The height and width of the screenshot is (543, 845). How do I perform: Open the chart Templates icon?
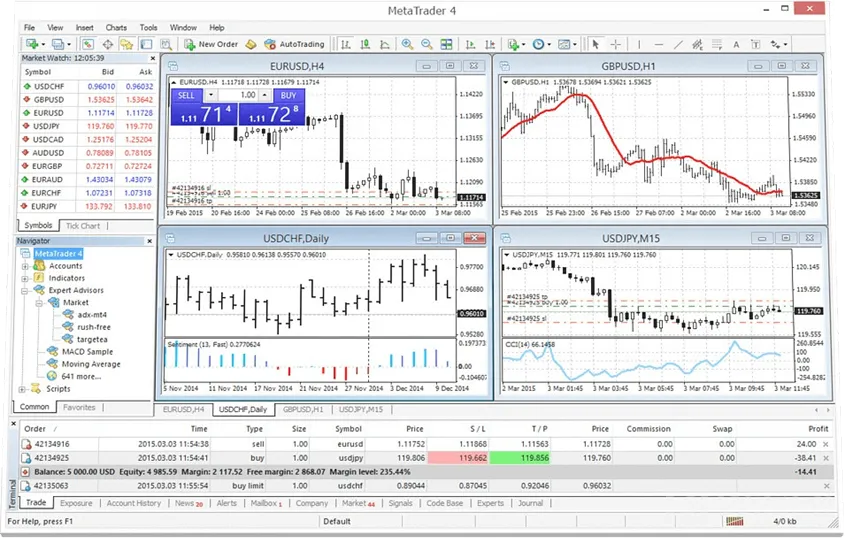tap(564, 44)
